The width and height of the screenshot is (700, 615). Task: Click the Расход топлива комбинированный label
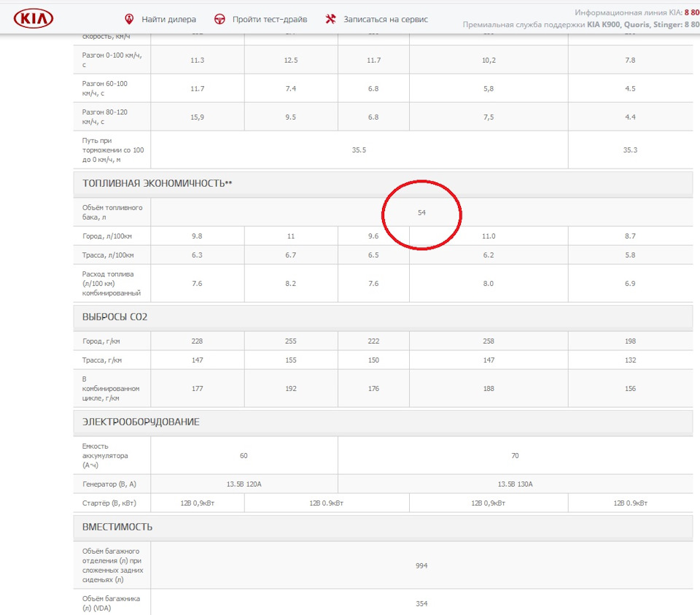pos(111,284)
